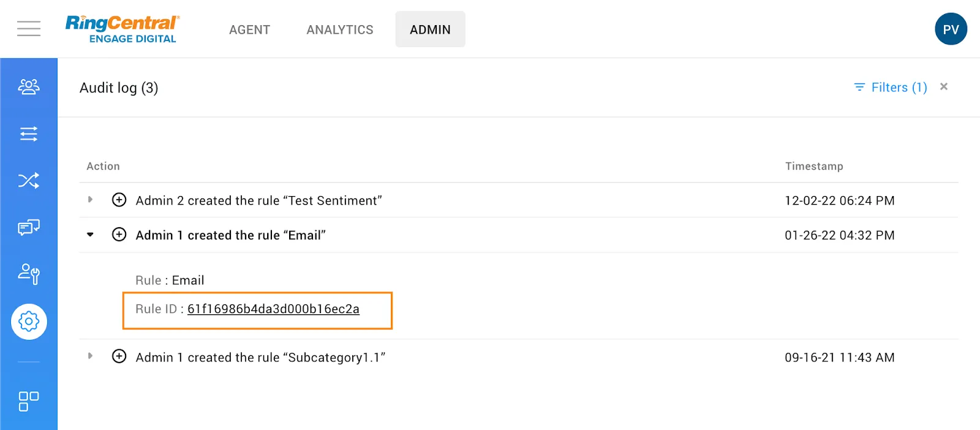
Task: Select the ADMIN tab
Action: [430, 29]
